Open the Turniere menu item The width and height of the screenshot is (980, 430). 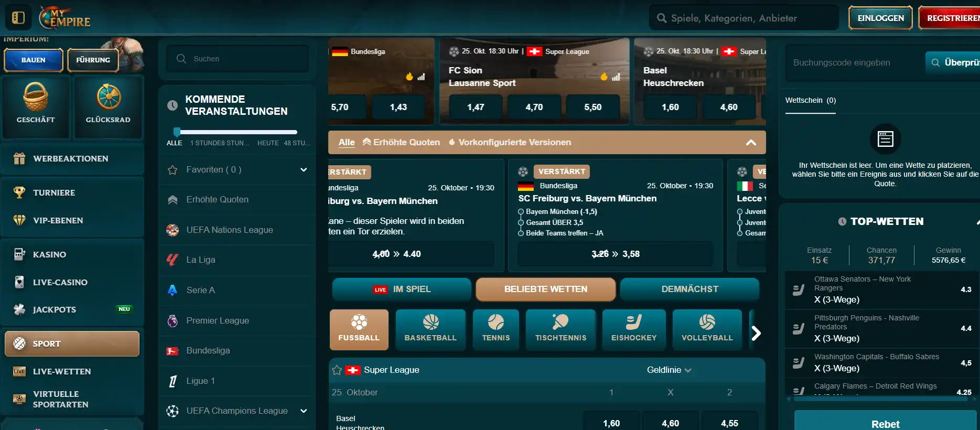[x=72, y=192]
